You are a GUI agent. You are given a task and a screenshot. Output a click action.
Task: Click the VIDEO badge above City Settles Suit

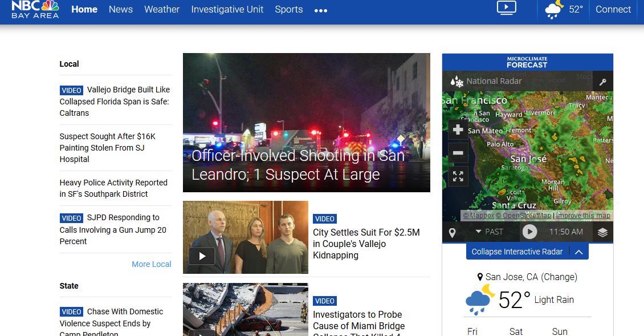pyautogui.click(x=325, y=219)
